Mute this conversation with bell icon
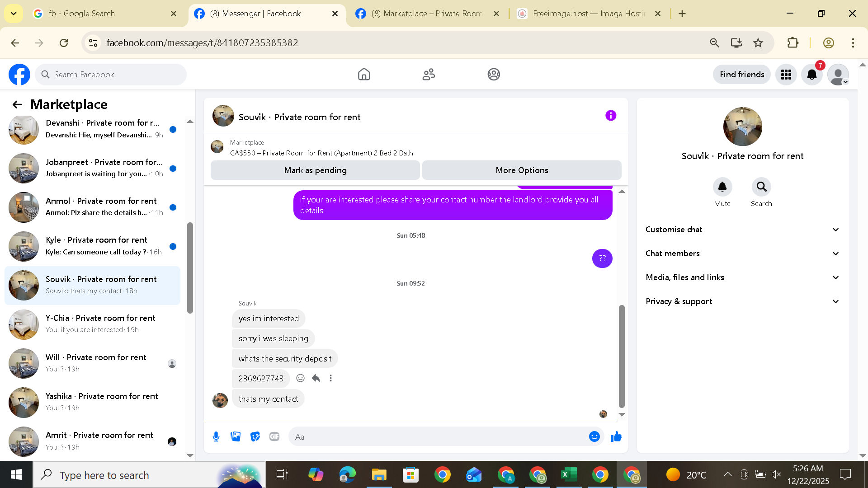 pyautogui.click(x=722, y=187)
